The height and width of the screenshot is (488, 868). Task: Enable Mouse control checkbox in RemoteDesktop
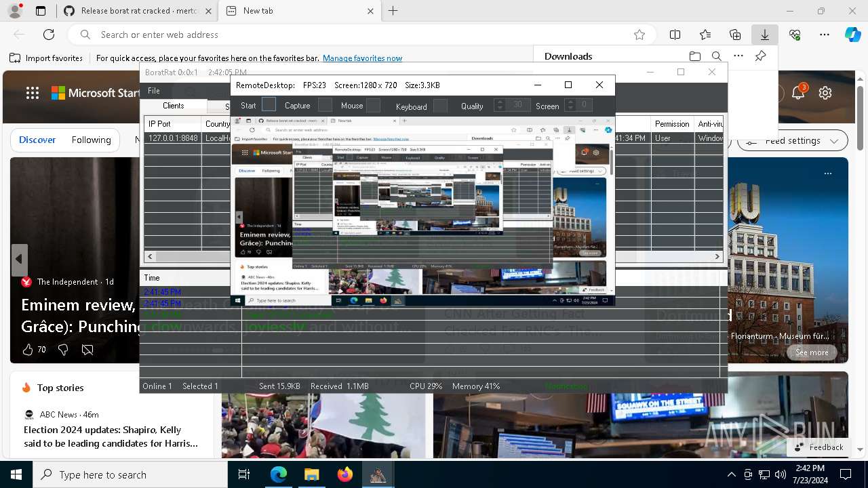(x=373, y=105)
